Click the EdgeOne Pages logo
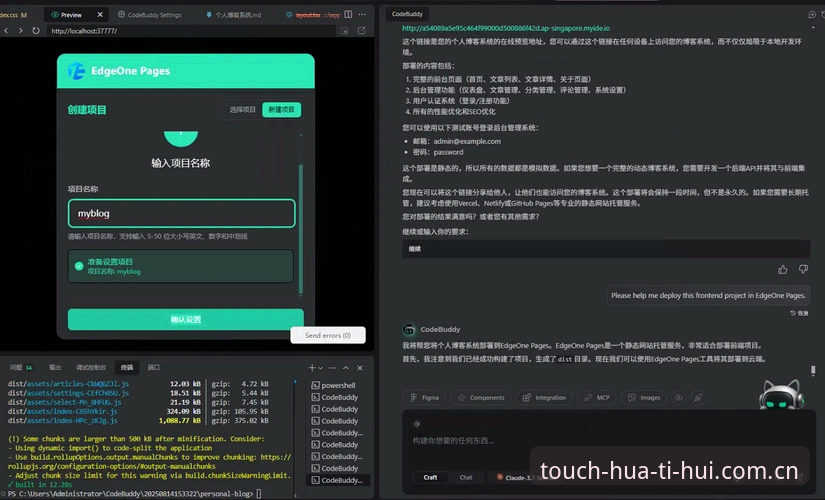This screenshot has width=825, height=500. pos(76,71)
